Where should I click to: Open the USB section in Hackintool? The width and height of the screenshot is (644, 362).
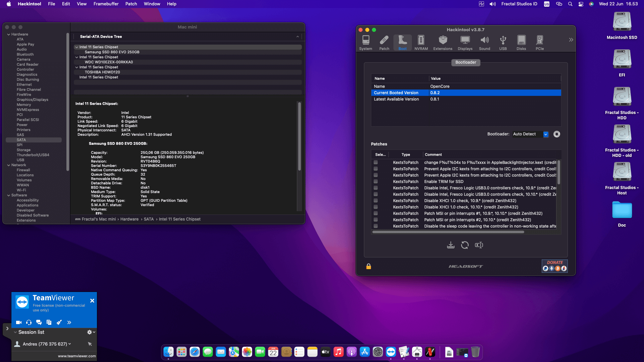click(503, 43)
